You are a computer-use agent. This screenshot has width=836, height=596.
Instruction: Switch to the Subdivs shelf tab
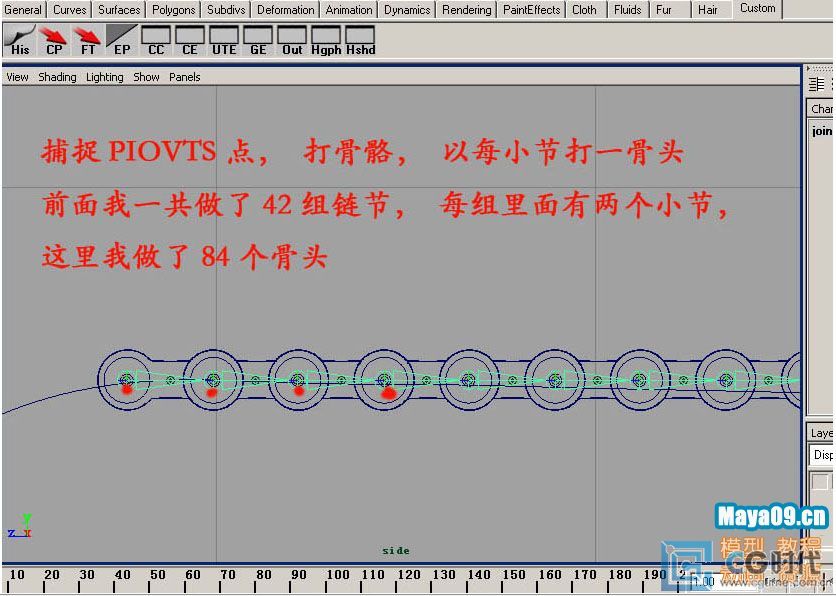coord(226,10)
